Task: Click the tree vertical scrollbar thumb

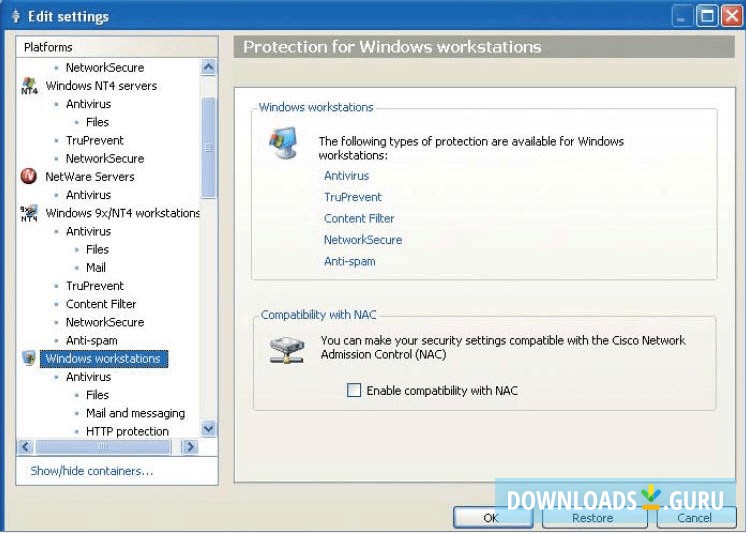Action: [208, 148]
